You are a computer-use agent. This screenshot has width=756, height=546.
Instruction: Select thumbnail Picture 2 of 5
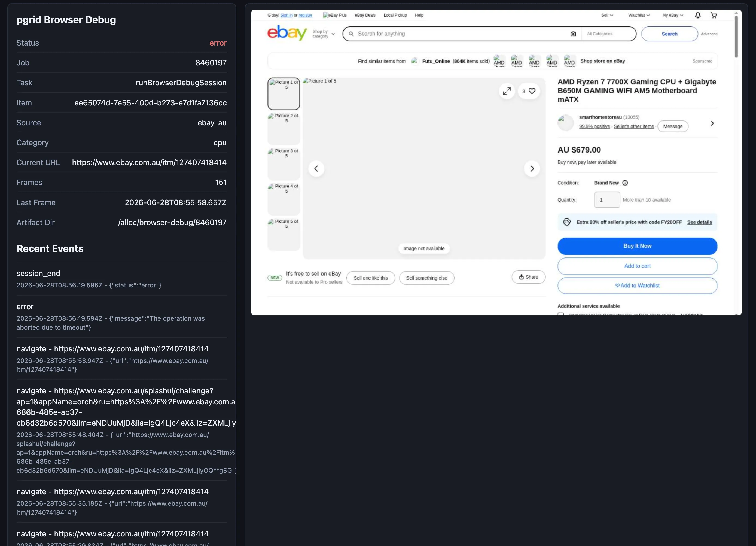[x=284, y=129]
